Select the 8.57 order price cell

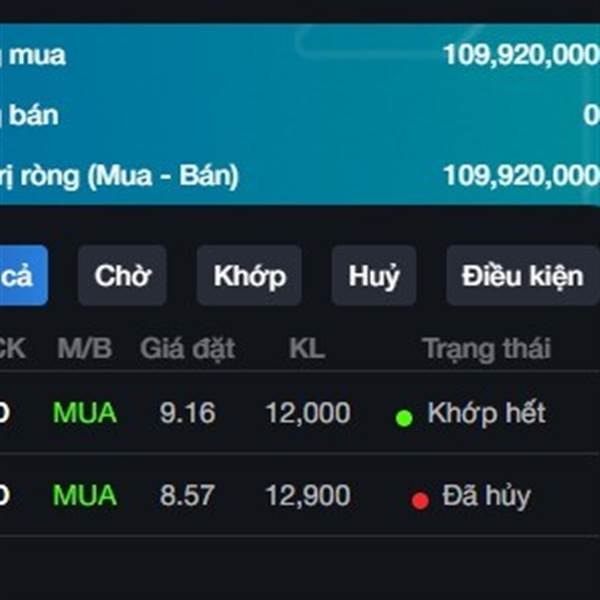[x=187, y=495]
